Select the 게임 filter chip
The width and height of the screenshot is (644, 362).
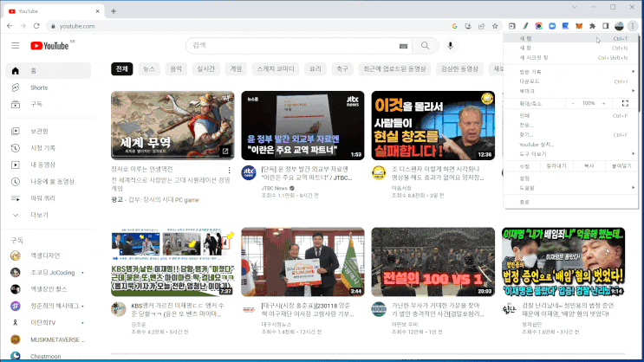[x=236, y=69]
